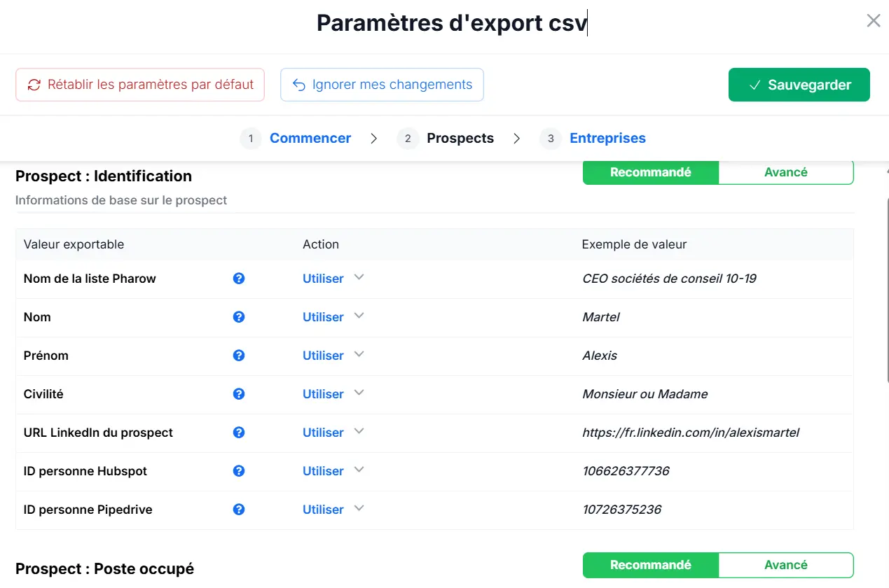Keep Recommandé selected for Prospect Identification
This screenshot has width=889, height=588.
coord(651,172)
